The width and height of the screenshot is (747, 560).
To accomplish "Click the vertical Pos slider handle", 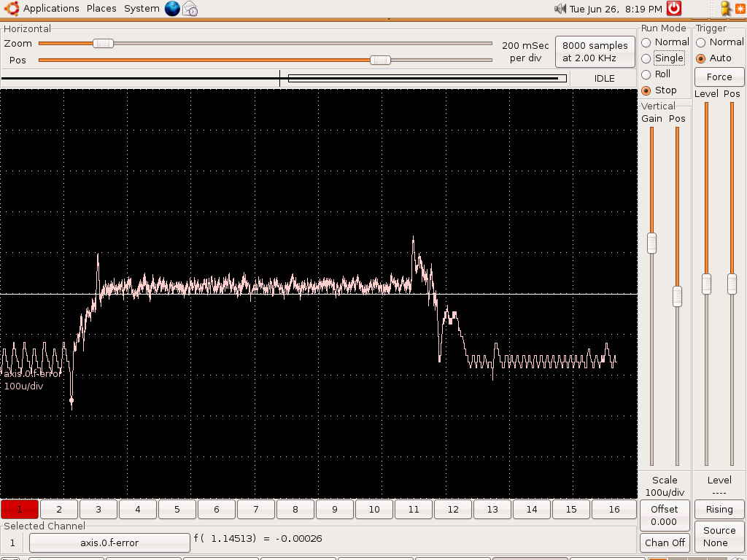I will coord(677,296).
